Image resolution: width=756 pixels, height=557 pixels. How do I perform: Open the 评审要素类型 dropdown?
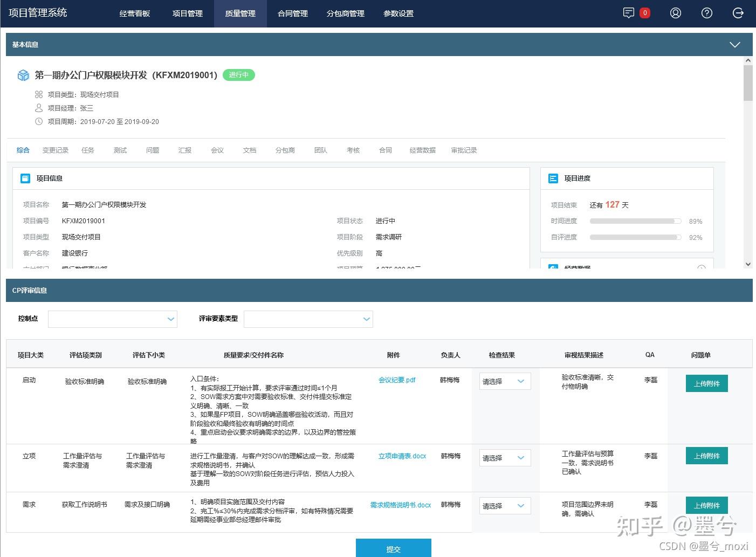click(x=308, y=319)
